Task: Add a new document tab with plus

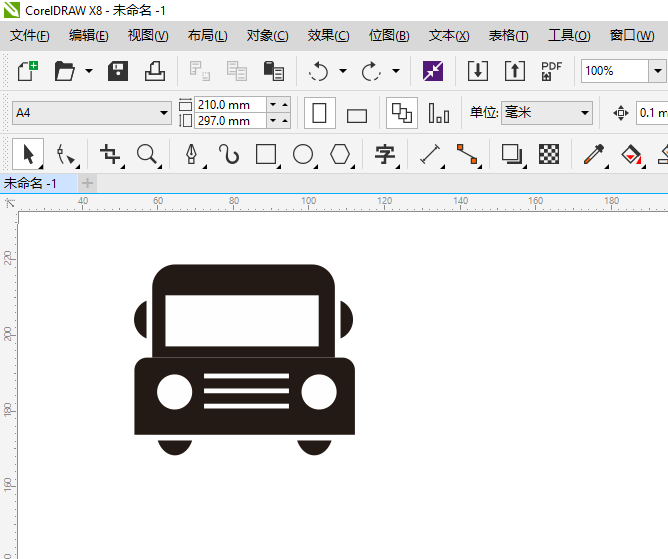Action: (x=88, y=183)
